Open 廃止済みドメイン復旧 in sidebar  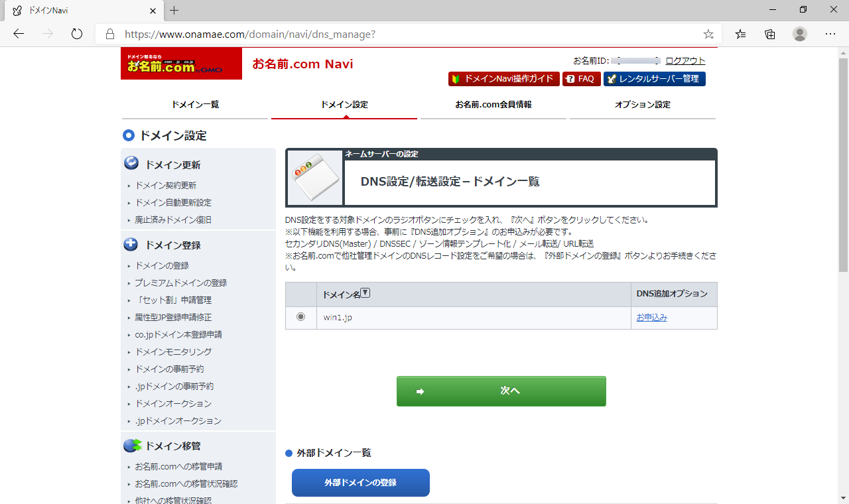(x=173, y=220)
